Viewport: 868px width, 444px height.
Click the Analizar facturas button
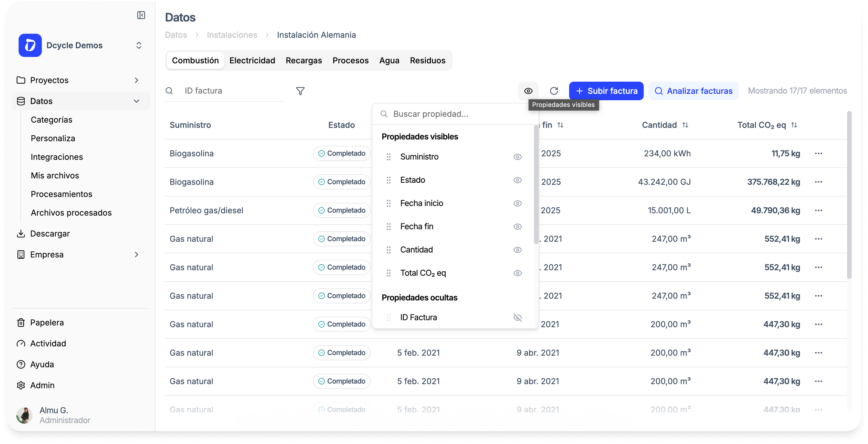coord(693,91)
